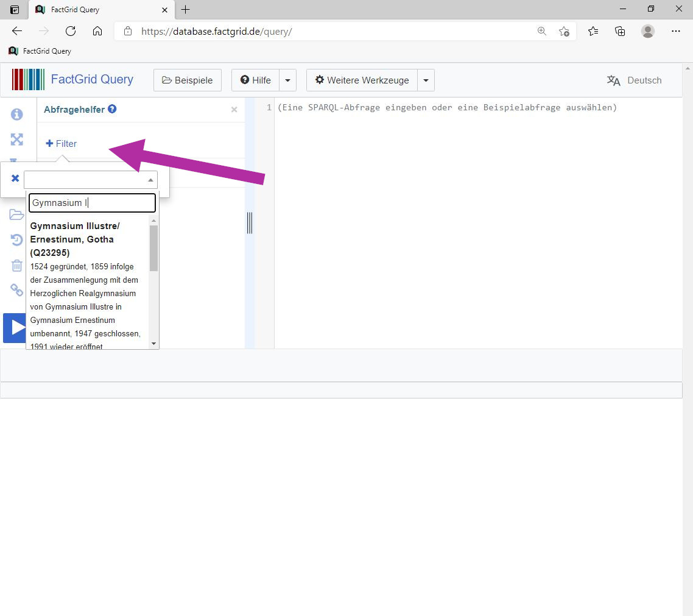Run query with blue play button

[x=15, y=328]
